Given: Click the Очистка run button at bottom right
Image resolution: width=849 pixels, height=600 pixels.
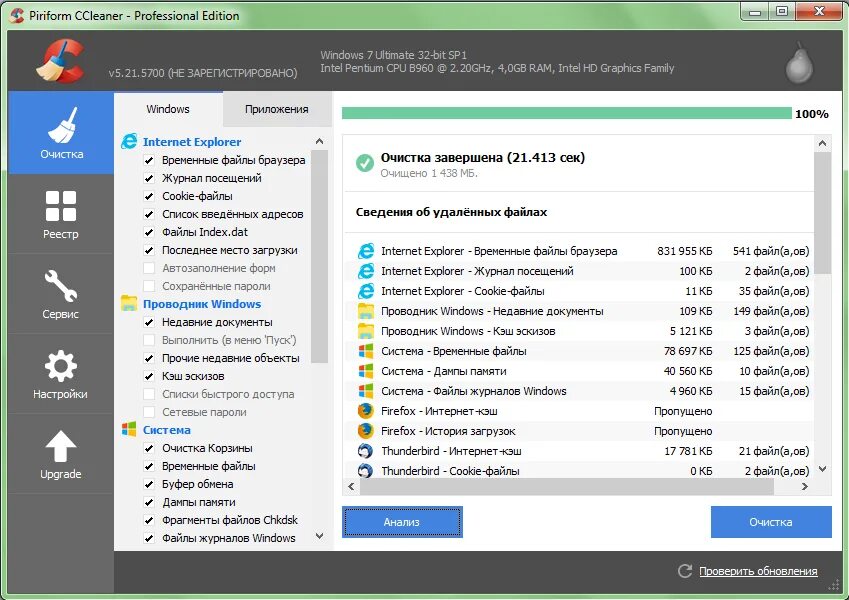Looking at the screenshot, I should [x=771, y=522].
